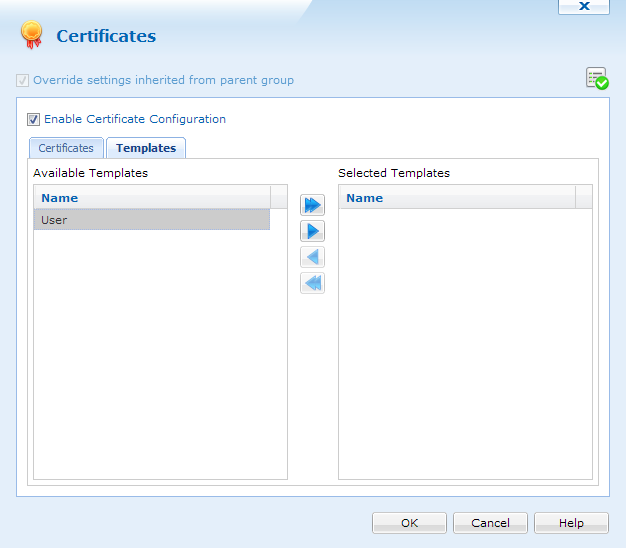Click the remove all templates double-arrow button
This screenshot has width=626, height=548.
click(x=312, y=283)
